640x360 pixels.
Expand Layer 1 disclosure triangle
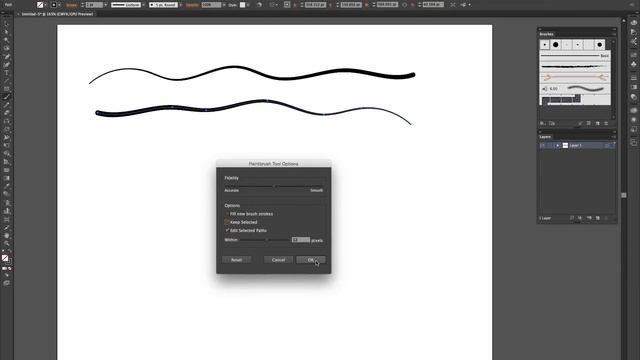(x=558, y=146)
